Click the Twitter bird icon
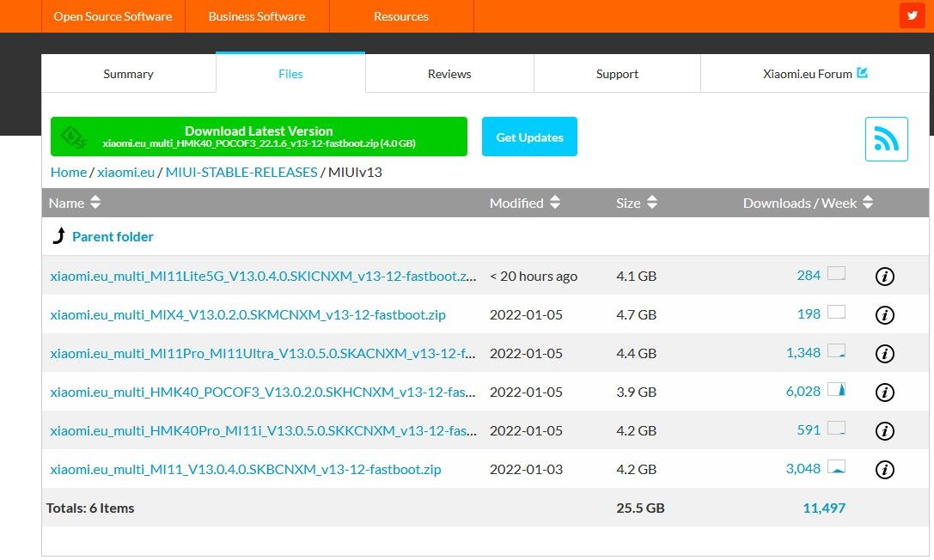The height and width of the screenshot is (560, 934). point(912,15)
